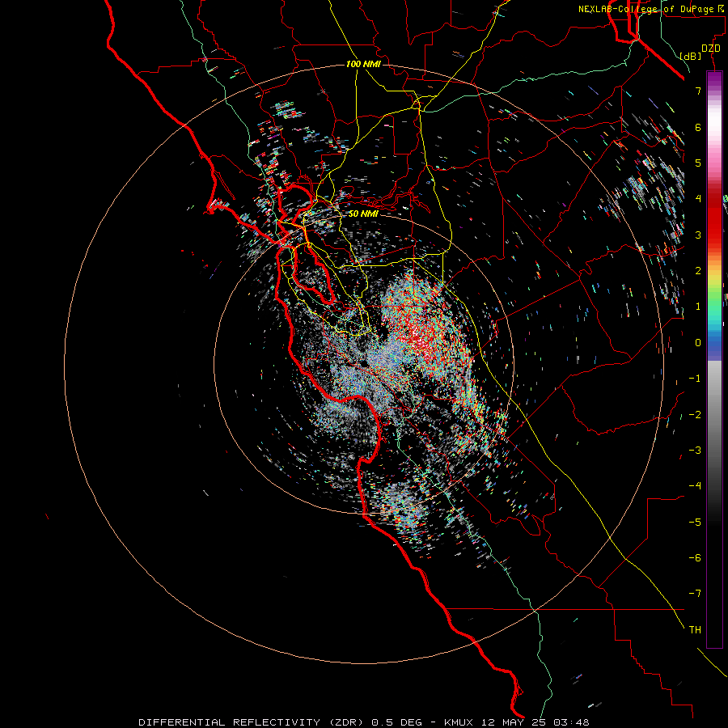728x728 pixels.
Task: Click the "7" value on the scale
Action: pos(698,91)
